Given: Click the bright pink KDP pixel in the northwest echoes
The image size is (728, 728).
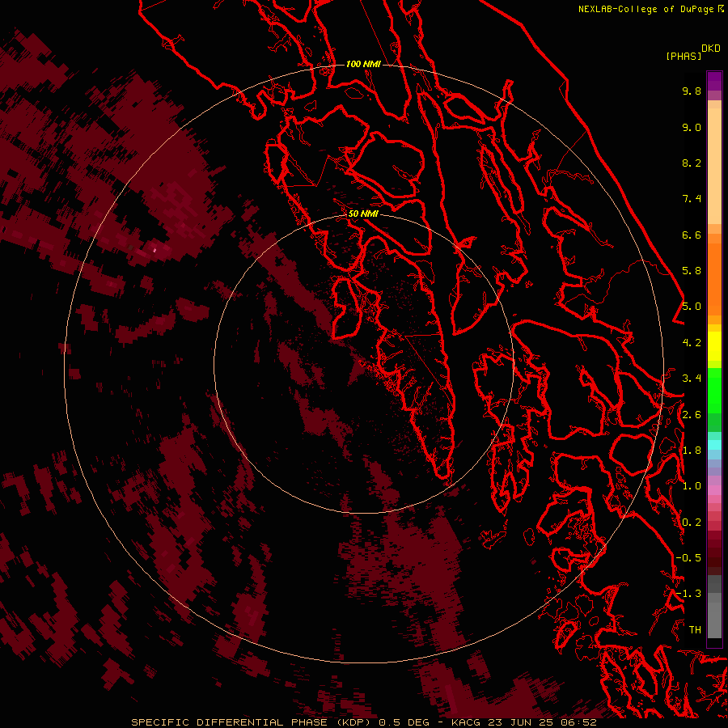Looking at the screenshot, I should coord(155,250).
